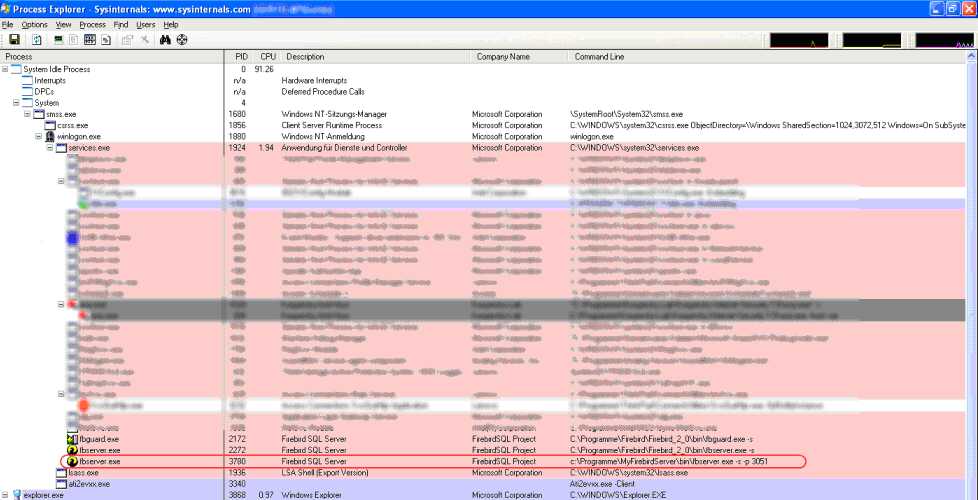
Task: Click the DPCs row icon
Action: point(27,92)
